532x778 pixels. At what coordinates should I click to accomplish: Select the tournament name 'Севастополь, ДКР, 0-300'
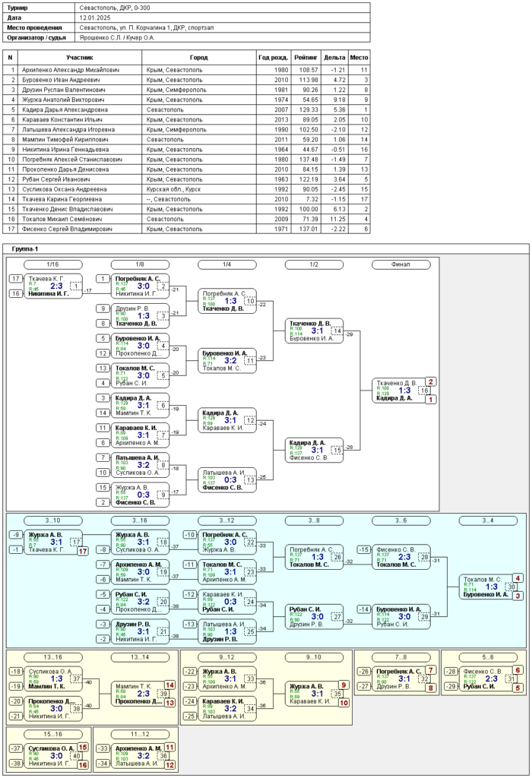coord(115,8)
